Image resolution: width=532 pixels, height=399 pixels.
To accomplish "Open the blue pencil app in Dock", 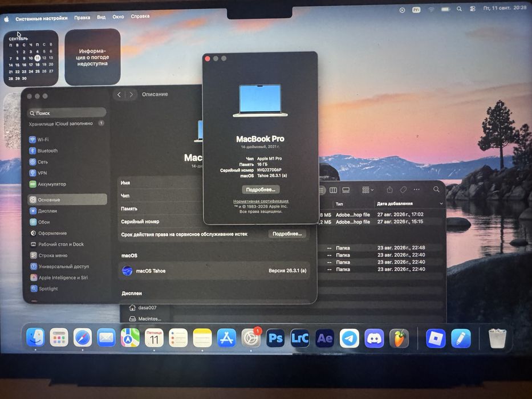I will pos(461,338).
